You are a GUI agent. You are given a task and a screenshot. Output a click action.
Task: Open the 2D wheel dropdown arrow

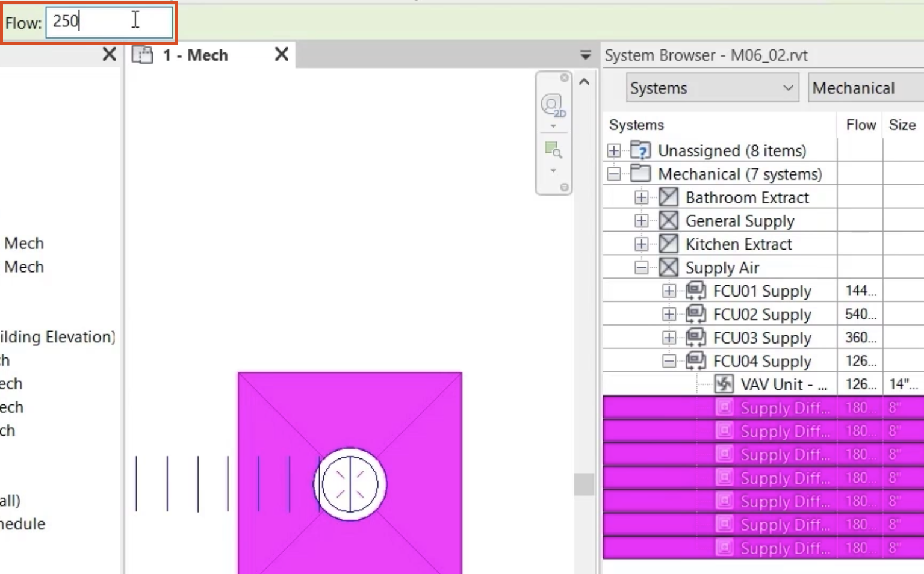point(553,126)
